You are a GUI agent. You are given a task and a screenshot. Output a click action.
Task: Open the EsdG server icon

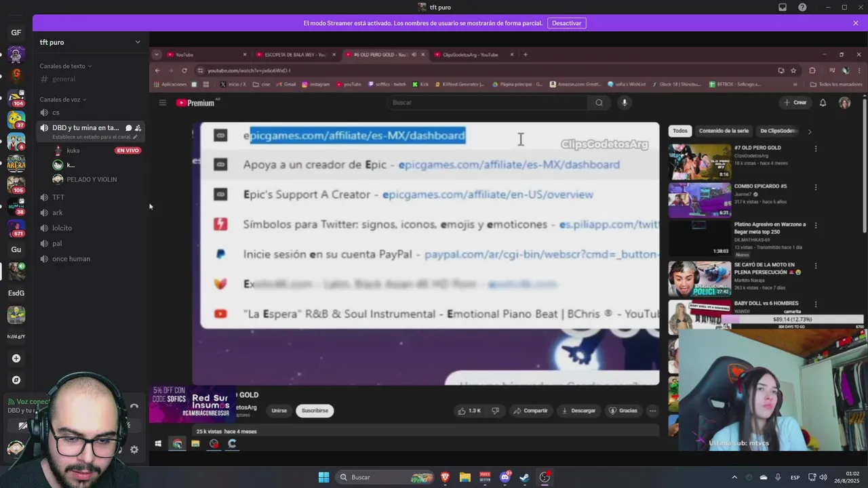click(x=16, y=293)
